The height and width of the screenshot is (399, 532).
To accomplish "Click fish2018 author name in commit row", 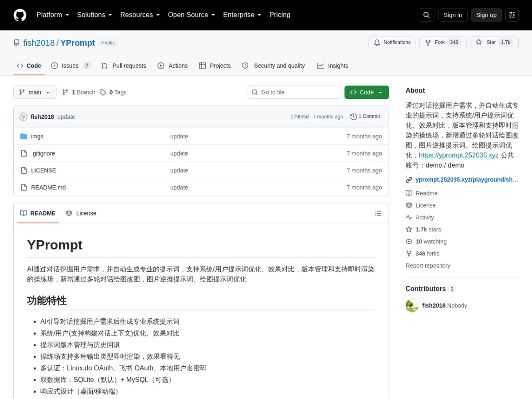I will [x=42, y=117].
